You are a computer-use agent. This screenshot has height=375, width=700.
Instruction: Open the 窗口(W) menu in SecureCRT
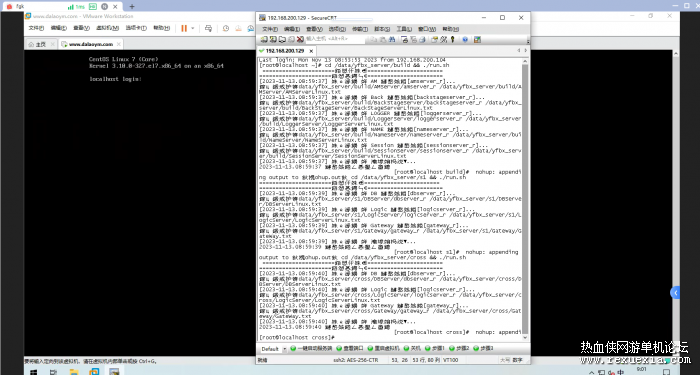(427, 29)
